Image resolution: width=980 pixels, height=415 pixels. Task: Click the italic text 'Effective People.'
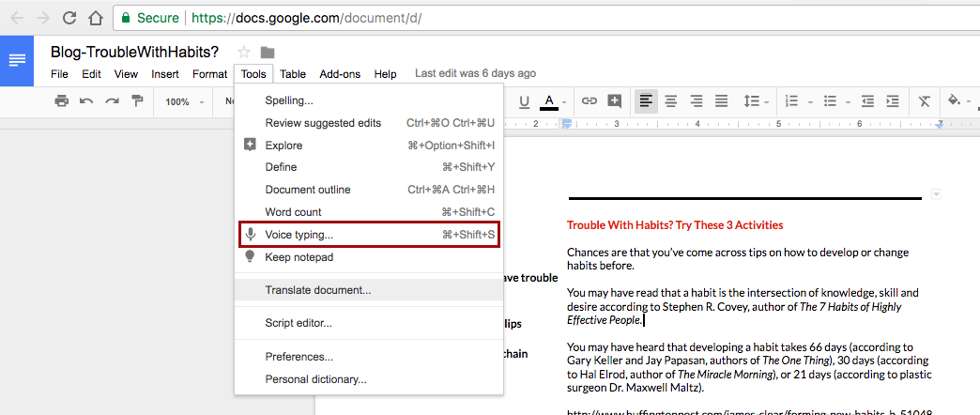pos(605,320)
